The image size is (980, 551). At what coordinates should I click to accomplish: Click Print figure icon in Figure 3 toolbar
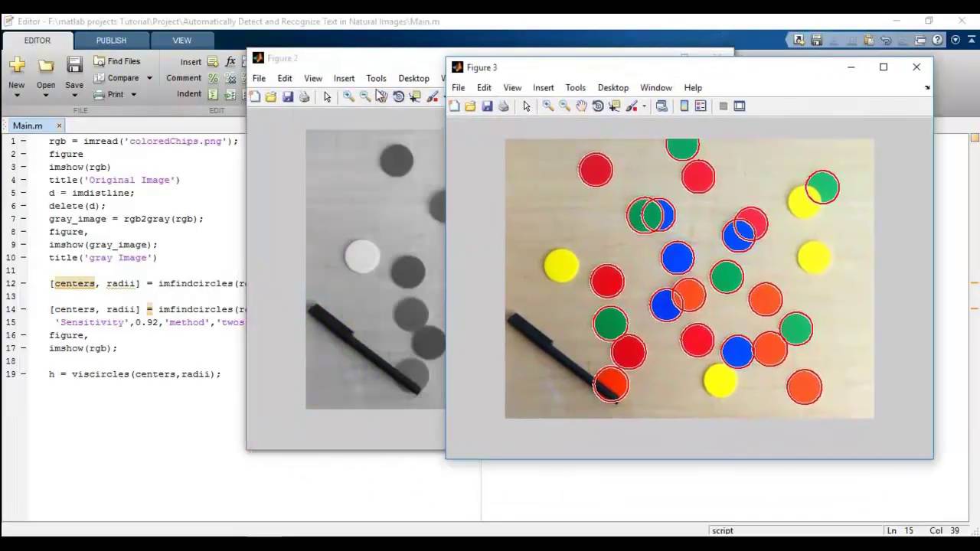click(x=504, y=106)
